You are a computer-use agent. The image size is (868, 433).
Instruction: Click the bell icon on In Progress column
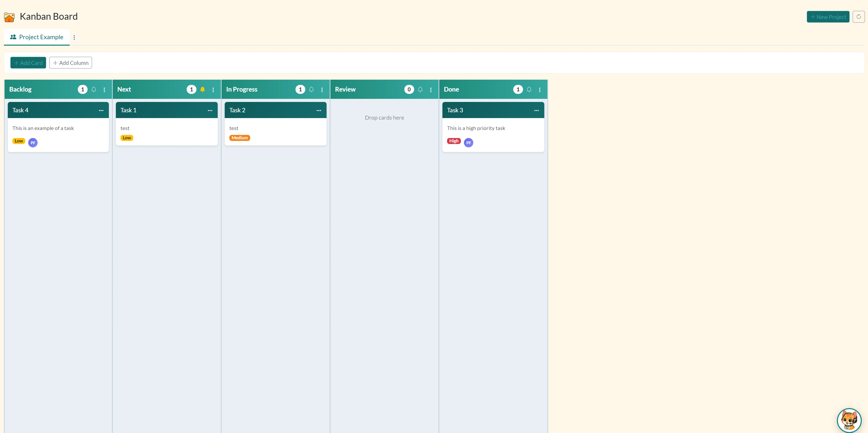pyautogui.click(x=311, y=89)
